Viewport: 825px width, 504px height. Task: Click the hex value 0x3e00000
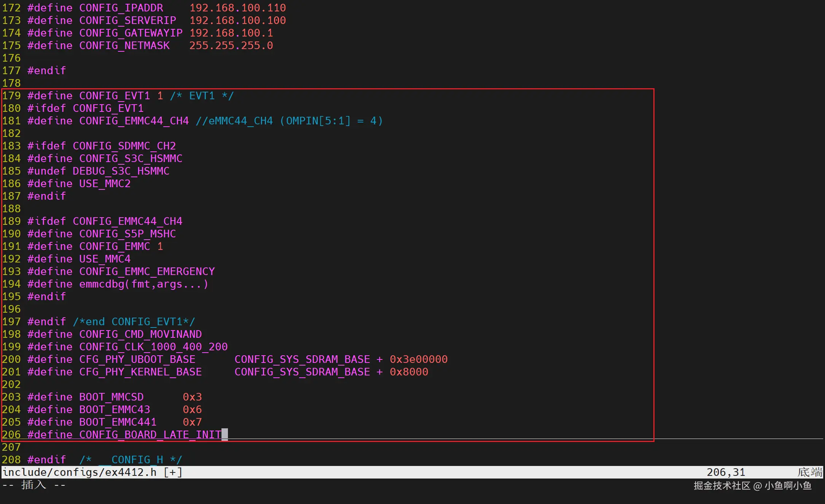419,359
